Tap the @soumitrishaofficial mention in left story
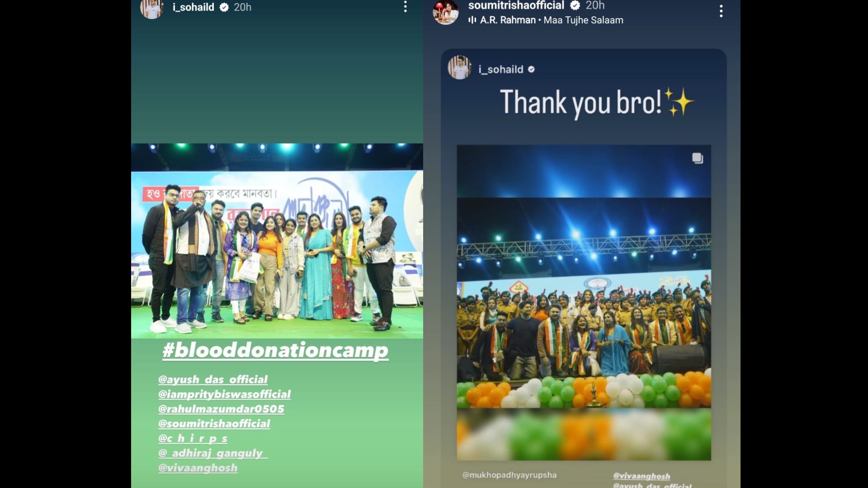This screenshot has height=488, width=868. click(214, 424)
